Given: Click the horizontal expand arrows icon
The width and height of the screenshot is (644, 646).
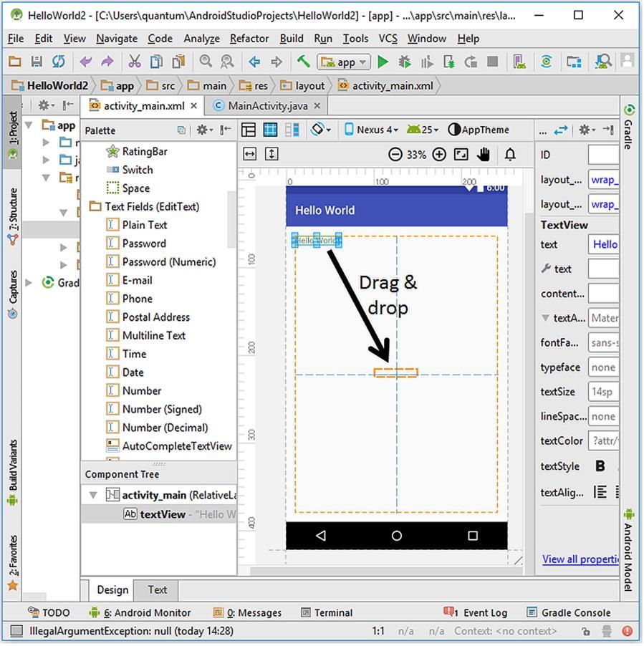Looking at the screenshot, I should click(x=251, y=155).
